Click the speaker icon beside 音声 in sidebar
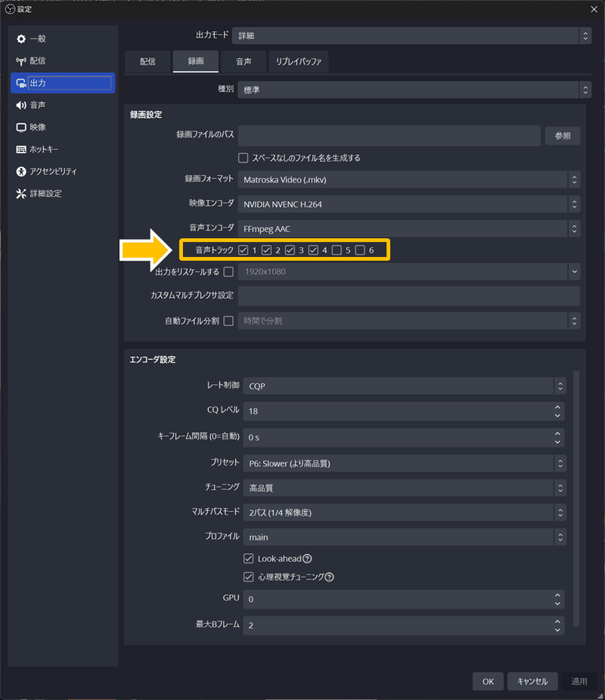Viewport: 605px width, 700px height. pos(21,105)
